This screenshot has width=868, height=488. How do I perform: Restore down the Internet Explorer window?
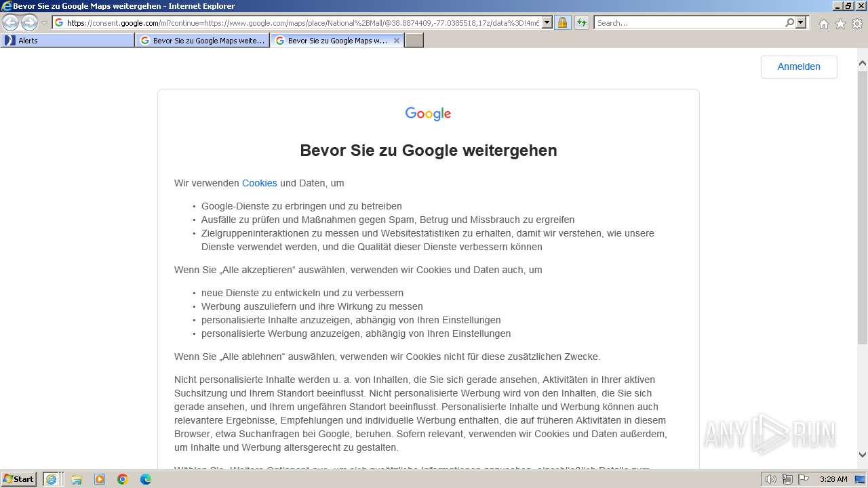[848, 6]
